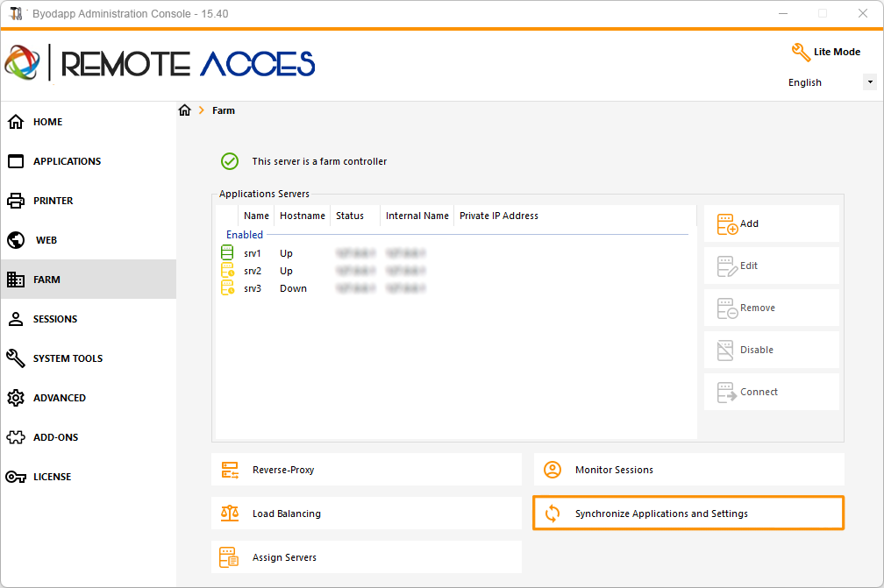Click the srv1 green server icon
The width and height of the screenshot is (884, 588).
[227, 253]
